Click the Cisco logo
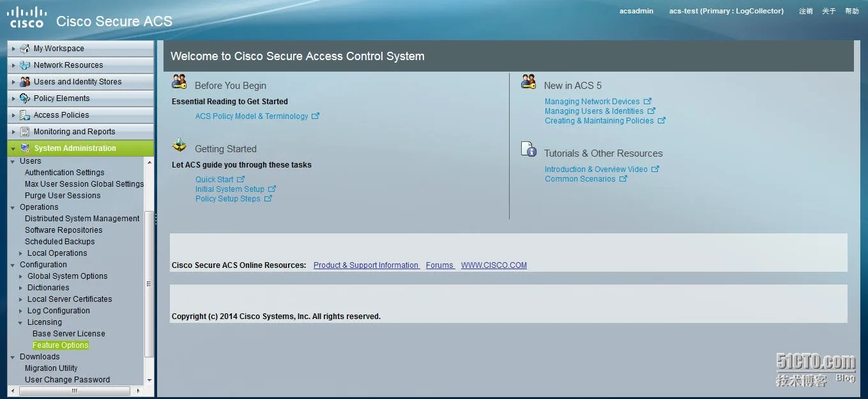The image size is (868, 399). [x=27, y=17]
